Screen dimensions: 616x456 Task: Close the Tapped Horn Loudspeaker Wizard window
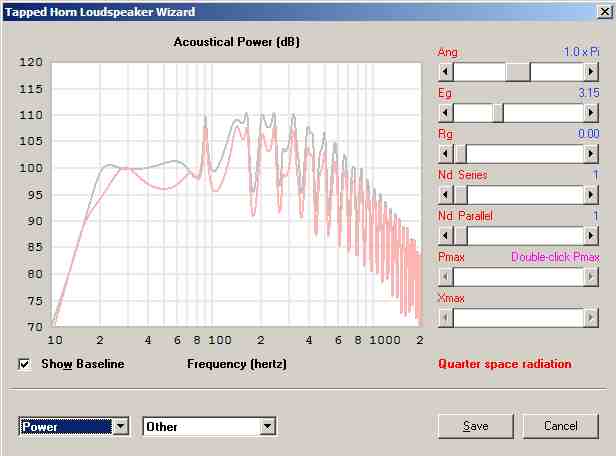(605, 12)
